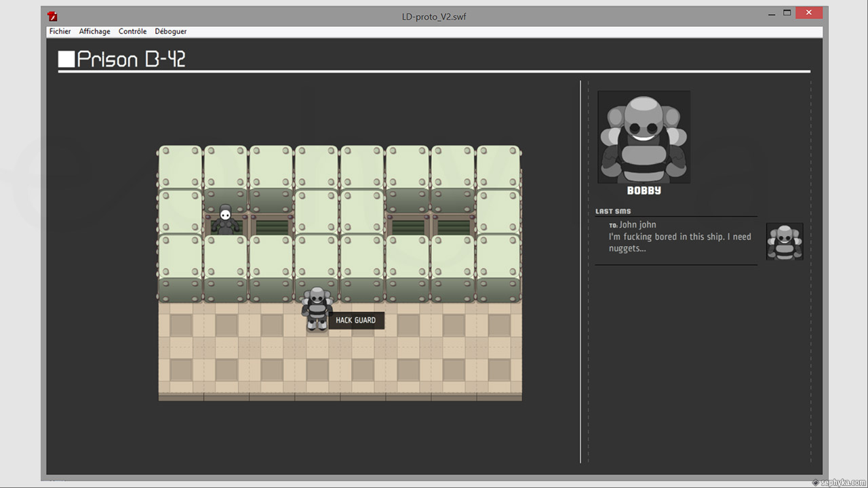868x488 pixels.
Task: Click Bobby's large portrait
Action: click(644, 138)
